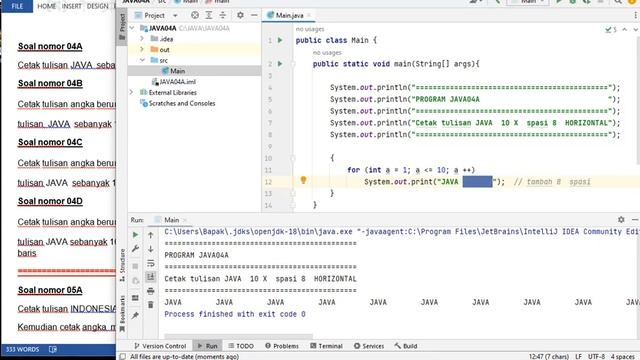The height and width of the screenshot is (360, 640).
Task: Open the Word DESIGN ribbon tab
Action: point(98,6)
